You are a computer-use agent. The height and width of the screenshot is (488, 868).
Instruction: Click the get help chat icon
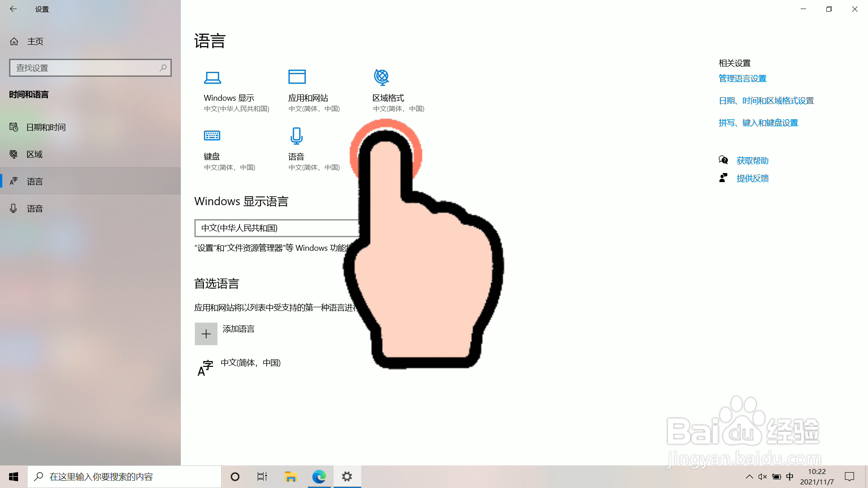[723, 160]
